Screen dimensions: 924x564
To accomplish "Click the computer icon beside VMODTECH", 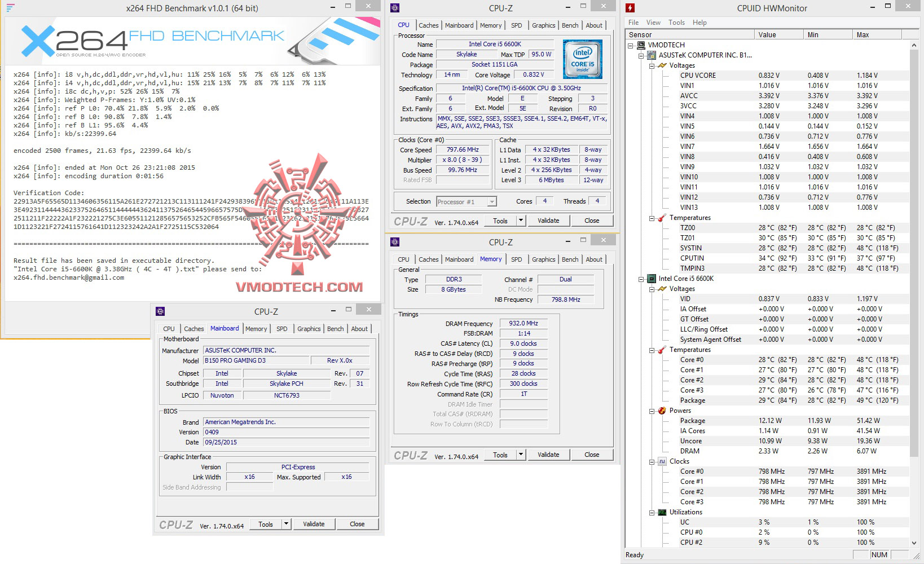I will click(x=642, y=45).
